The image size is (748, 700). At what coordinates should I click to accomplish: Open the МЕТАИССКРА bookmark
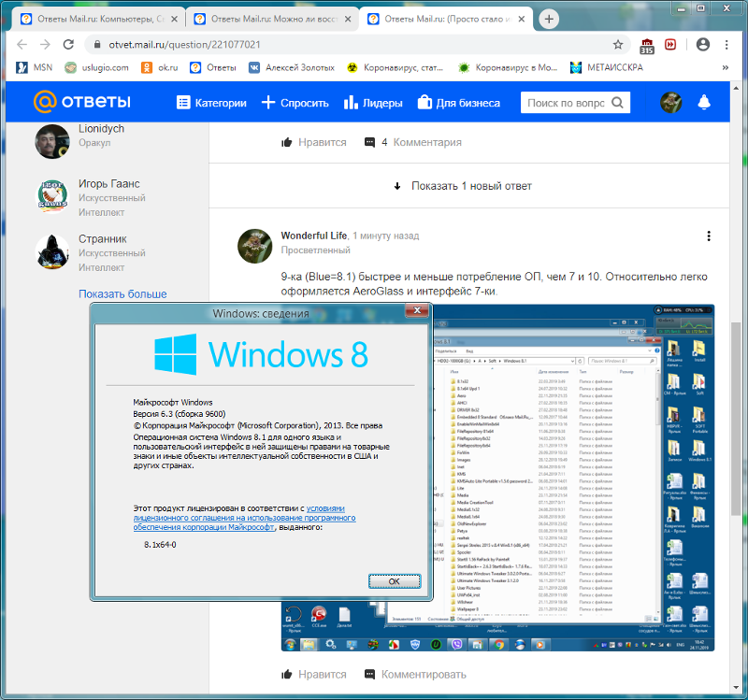606,67
